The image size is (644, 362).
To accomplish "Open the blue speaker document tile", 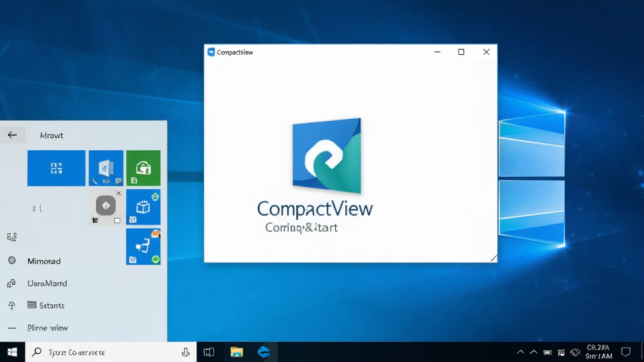I will tap(106, 168).
